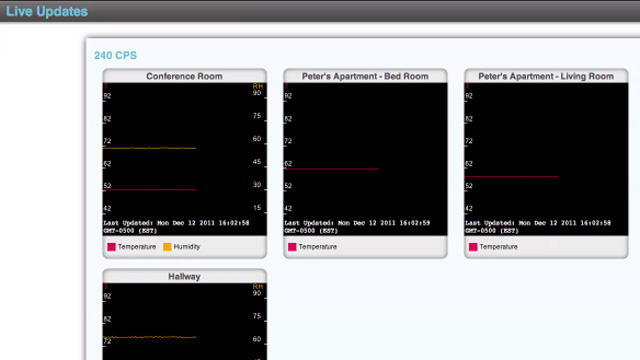This screenshot has height=360, width=640.
Task: Click Conference Room Last Updated timestamp
Action: point(176,227)
